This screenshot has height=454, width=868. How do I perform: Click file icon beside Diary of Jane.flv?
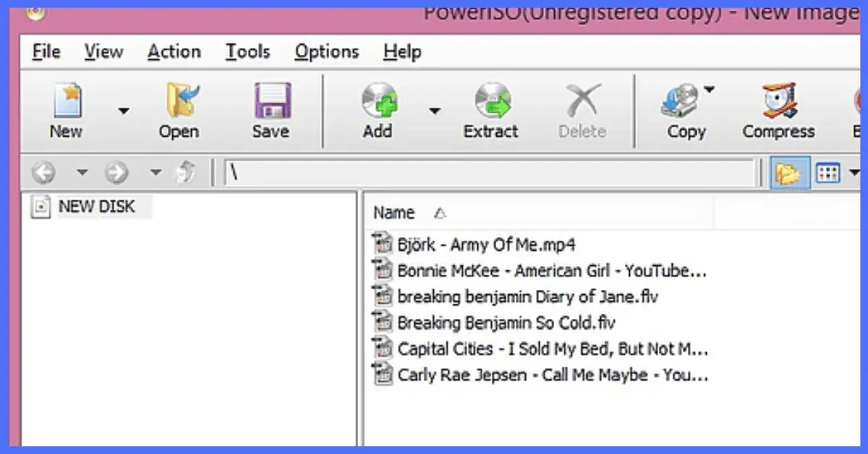click(381, 296)
